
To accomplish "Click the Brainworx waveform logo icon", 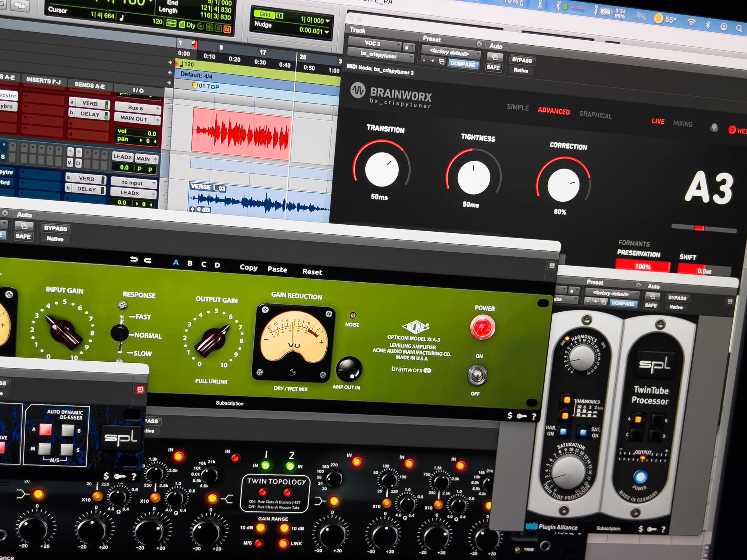I will pyautogui.click(x=358, y=91).
